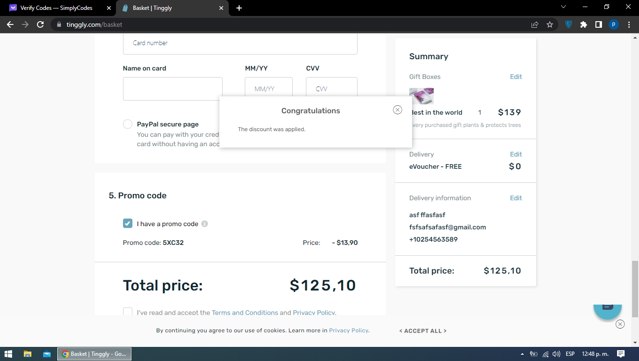Close the Verify Codes tab

point(108,8)
